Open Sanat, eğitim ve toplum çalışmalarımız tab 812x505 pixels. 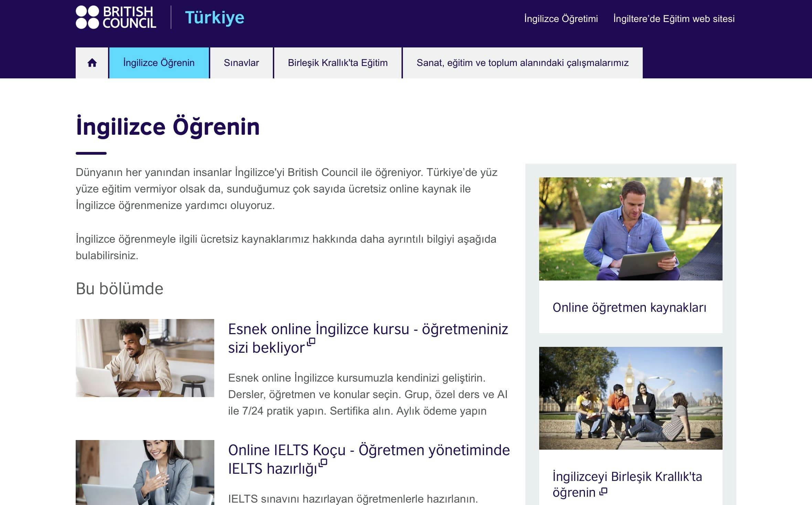click(522, 63)
